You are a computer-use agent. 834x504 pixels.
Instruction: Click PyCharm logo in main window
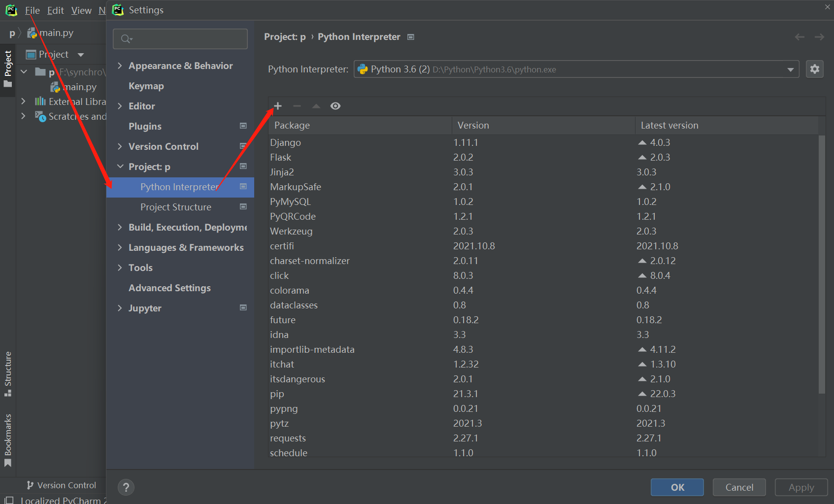(x=11, y=10)
